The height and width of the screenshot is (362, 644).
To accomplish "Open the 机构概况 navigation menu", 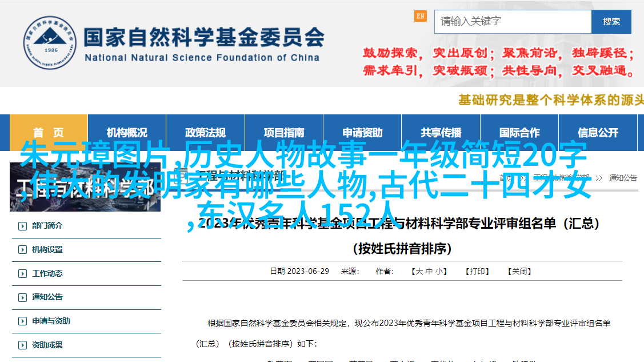I will (x=127, y=132).
